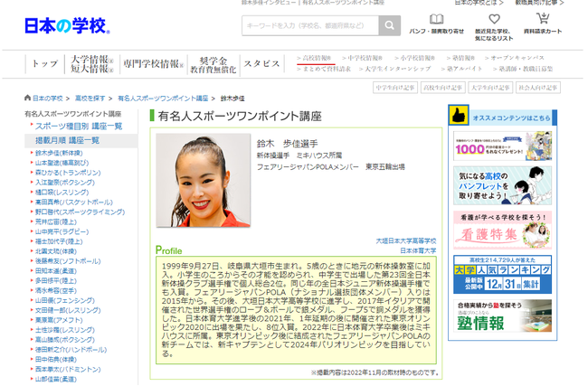Click the 高校生向け記事 button

pos(442,88)
